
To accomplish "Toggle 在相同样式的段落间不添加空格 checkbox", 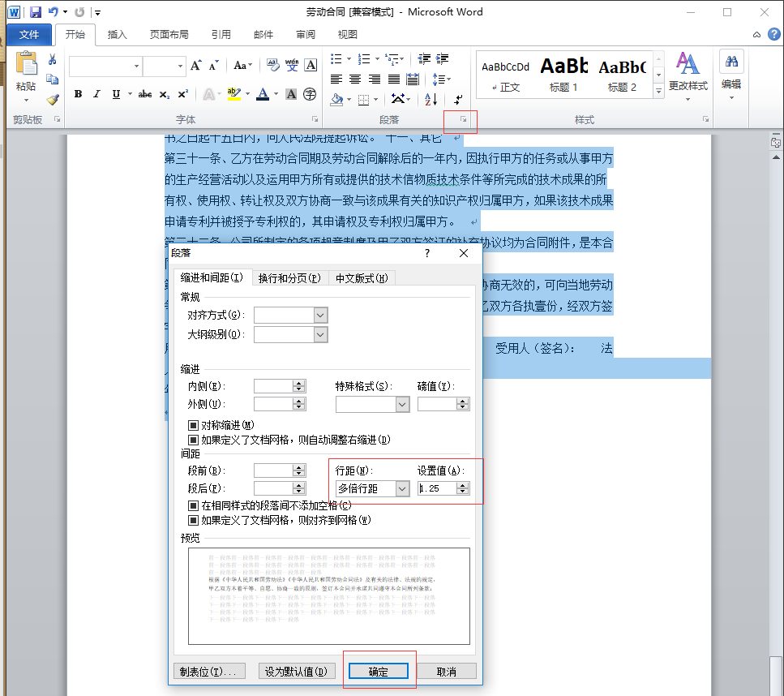I will pos(193,505).
